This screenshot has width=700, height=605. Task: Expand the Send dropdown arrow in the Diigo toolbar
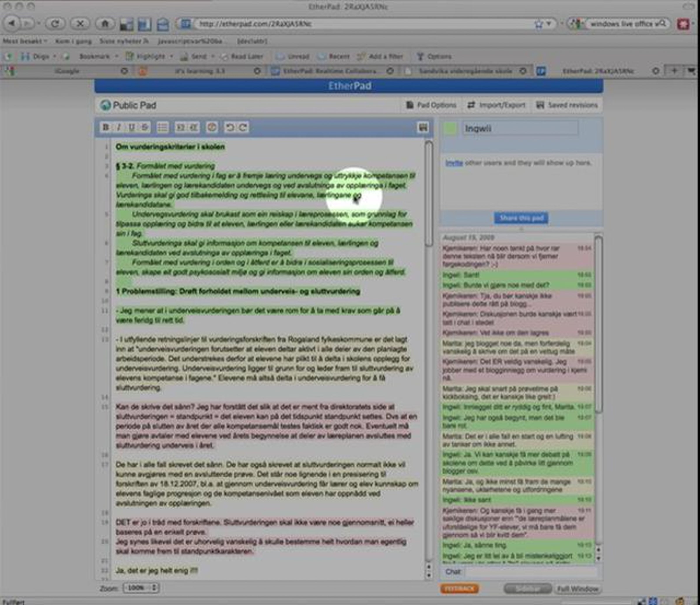213,56
